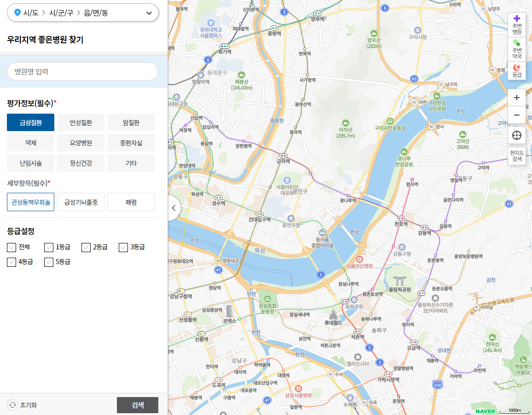532x415 pixels.
Task: Toggle the 1등급 grade checkbox
Action: (49, 248)
